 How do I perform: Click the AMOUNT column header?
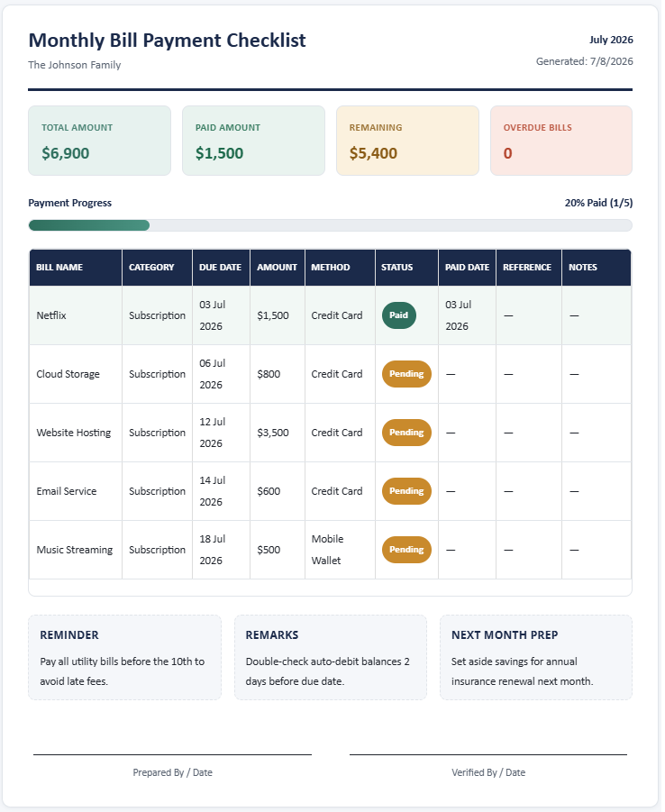[x=278, y=268]
